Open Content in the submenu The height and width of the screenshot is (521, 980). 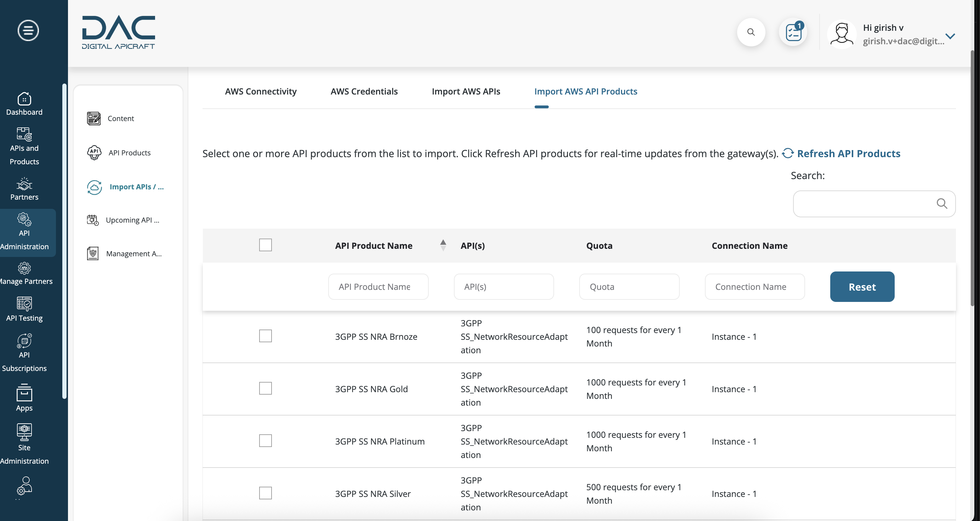click(110, 119)
